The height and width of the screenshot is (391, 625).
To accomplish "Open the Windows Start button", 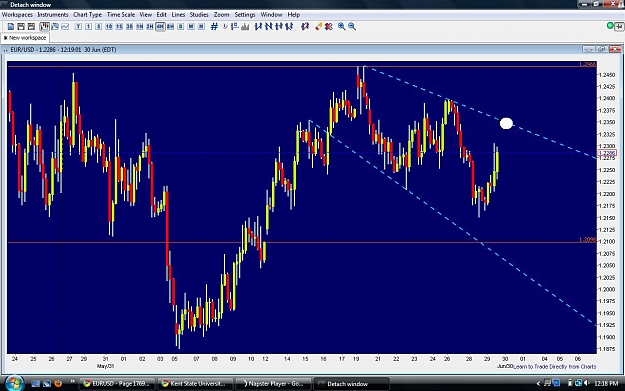I will 14,383.
